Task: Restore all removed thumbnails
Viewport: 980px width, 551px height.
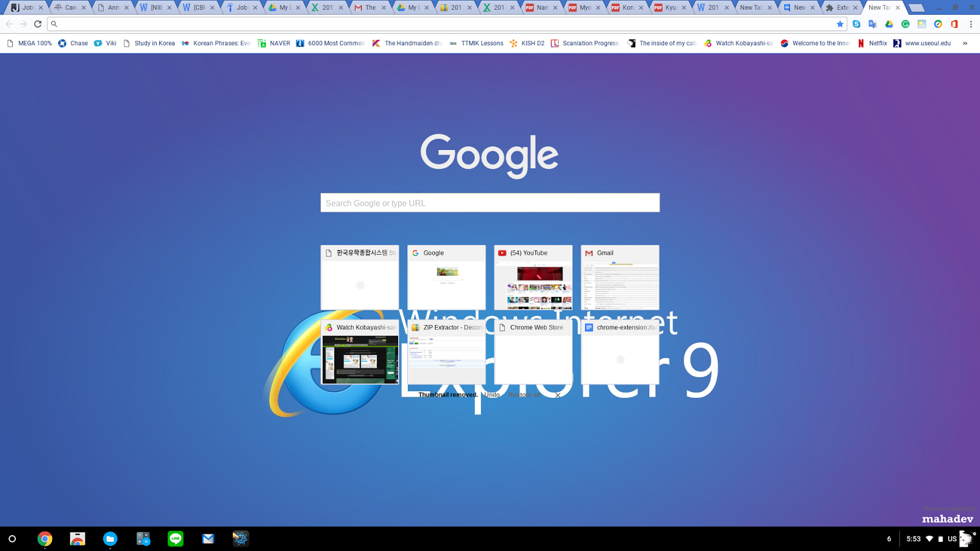Action: click(x=525, y=395)
